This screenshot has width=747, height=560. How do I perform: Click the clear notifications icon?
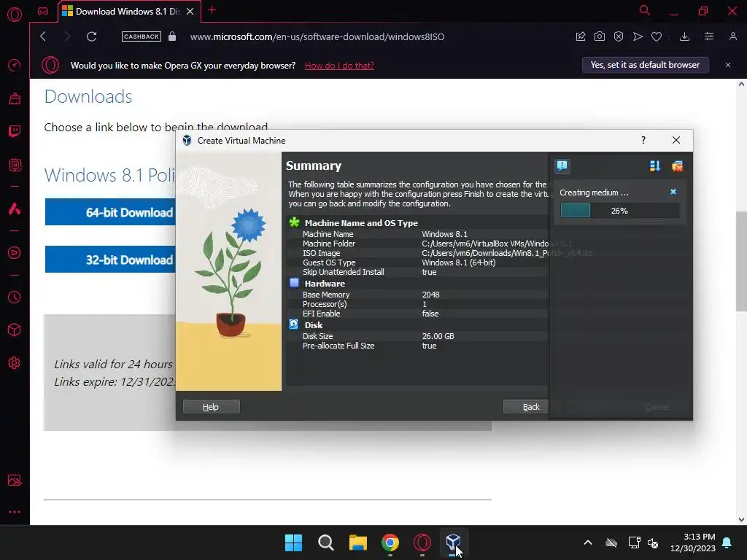coord(678,166)
